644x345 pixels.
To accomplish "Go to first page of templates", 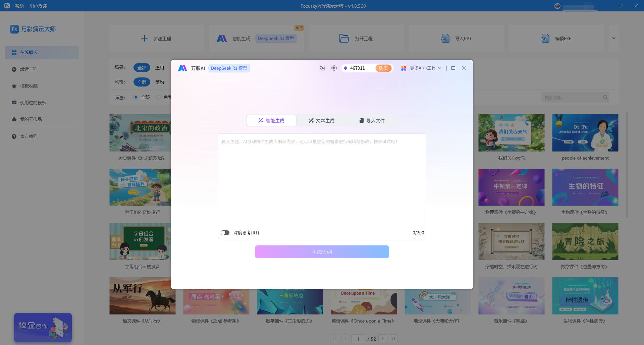I will tap(335, 339).
